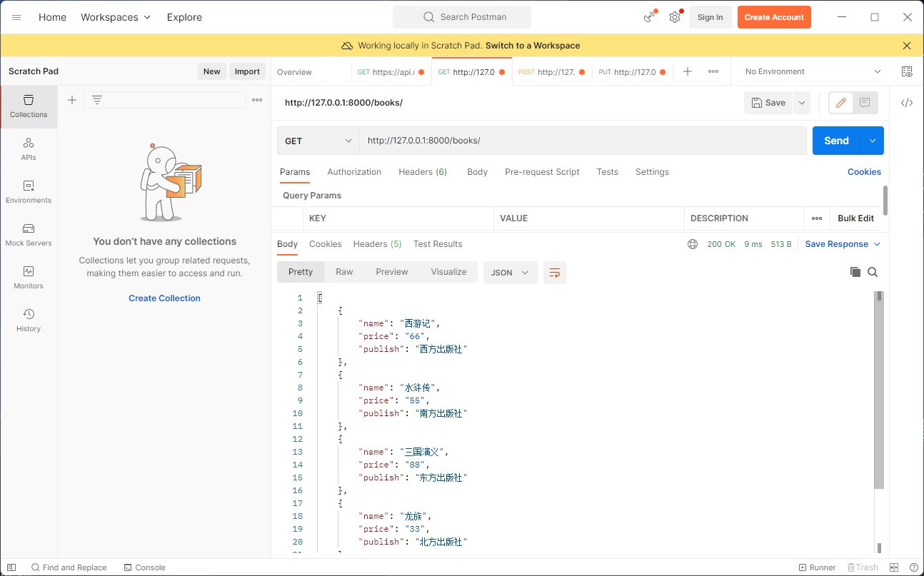924x576 pixels.
Task: Open Monitors in the sidebar
Action: coord(29,278)
